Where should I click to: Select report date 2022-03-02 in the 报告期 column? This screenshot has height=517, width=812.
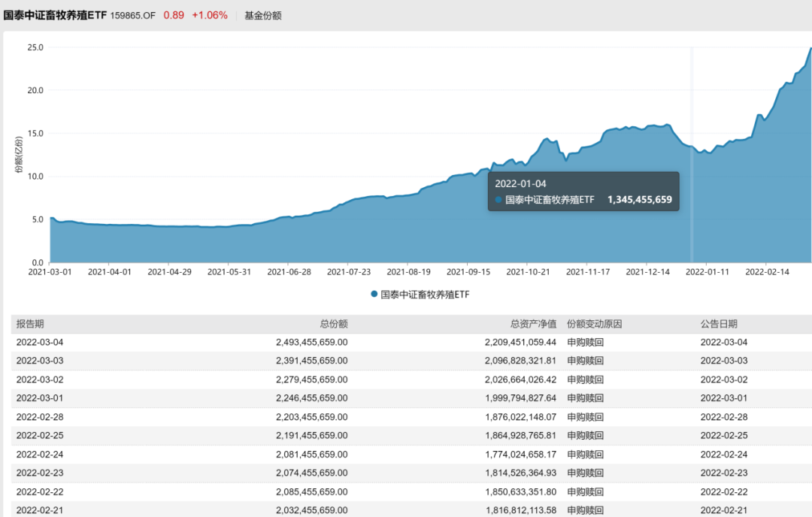point(40,379)
